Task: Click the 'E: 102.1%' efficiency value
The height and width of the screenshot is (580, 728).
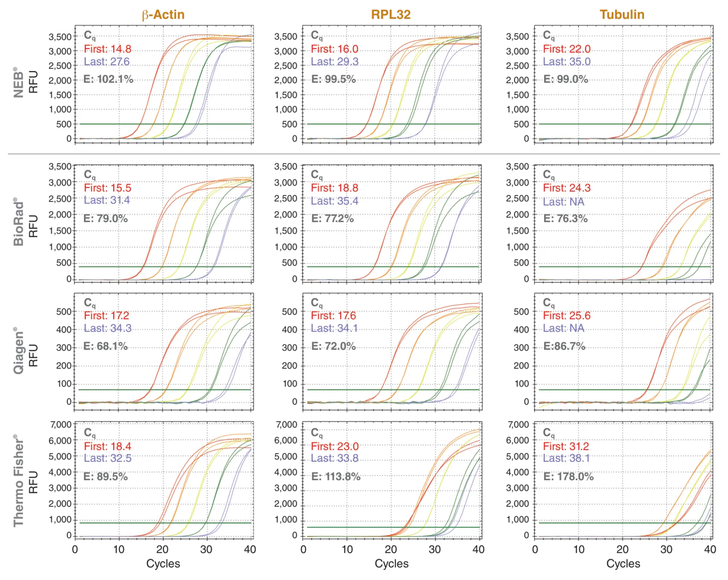Action: point(108,79)
